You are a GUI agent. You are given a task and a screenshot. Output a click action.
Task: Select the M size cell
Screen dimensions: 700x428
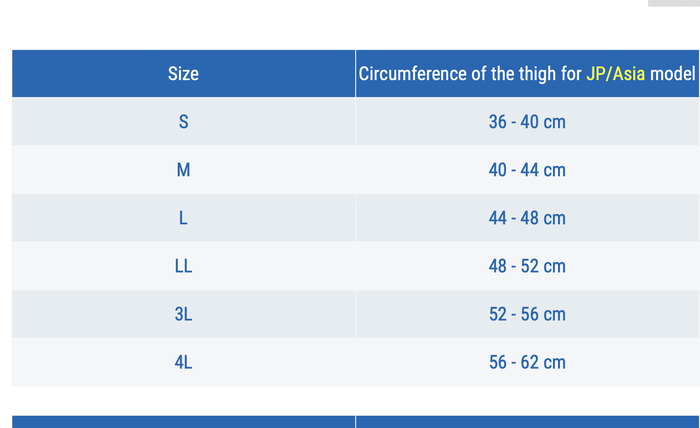coord(183,170)
